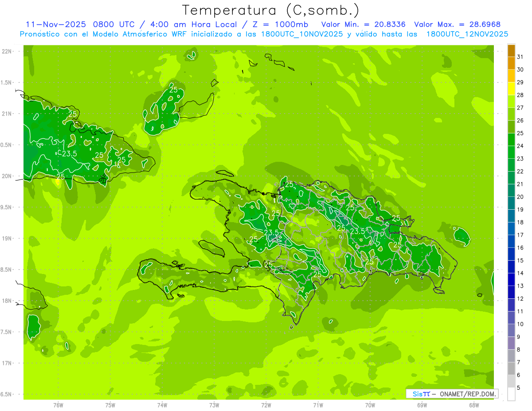The width and height of the screenshot is (532, 411).
Task: Select the blue segment between 15 and 16
Action: click(511, 254)
